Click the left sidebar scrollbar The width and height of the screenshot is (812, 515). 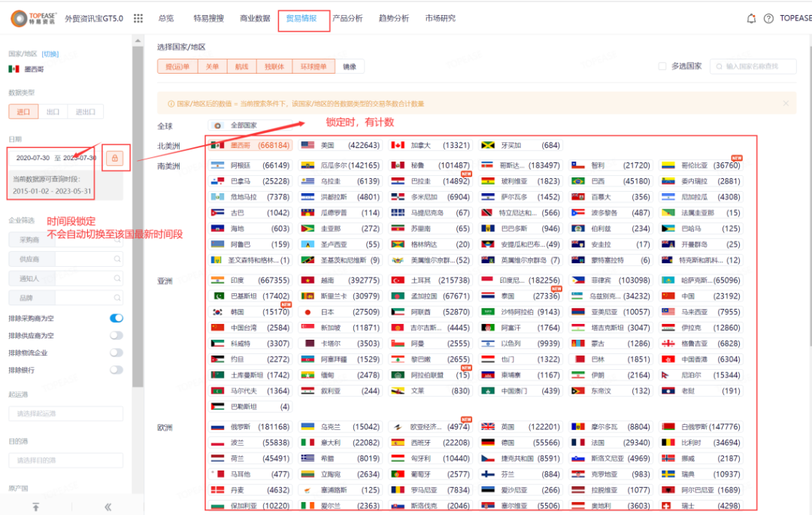(x=138, y=217)
